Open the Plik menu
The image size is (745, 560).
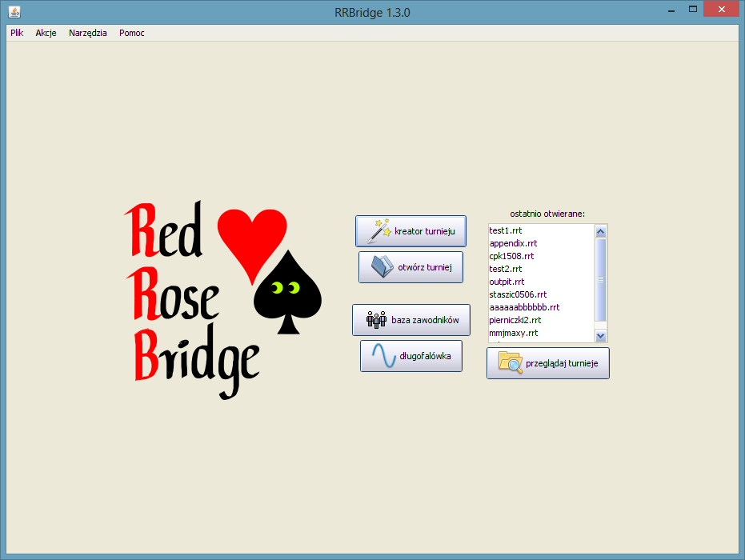click(17, 33)
